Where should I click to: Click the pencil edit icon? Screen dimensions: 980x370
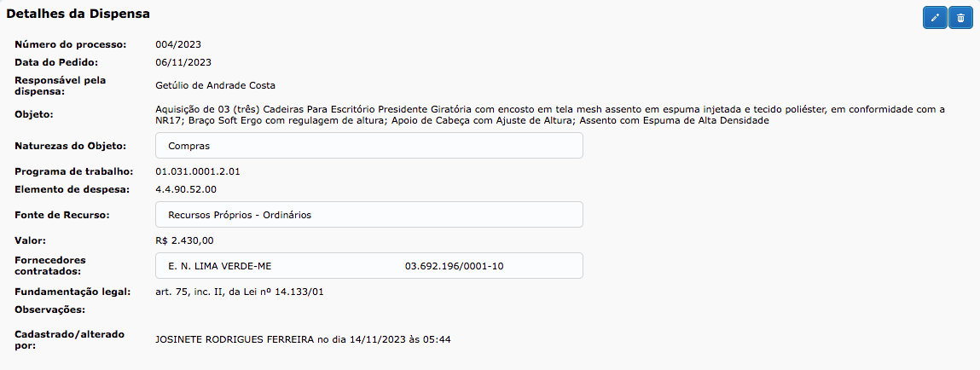[x=935, y=18]
